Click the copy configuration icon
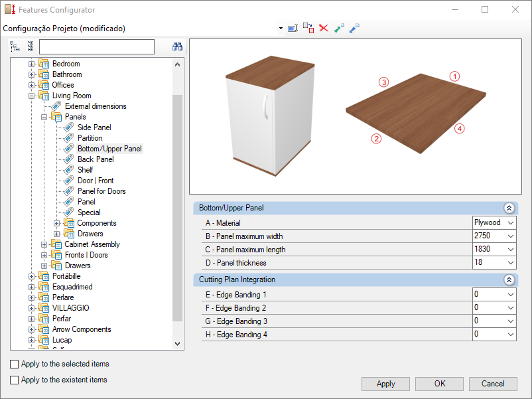532x399 pixels. click(308, 28)
